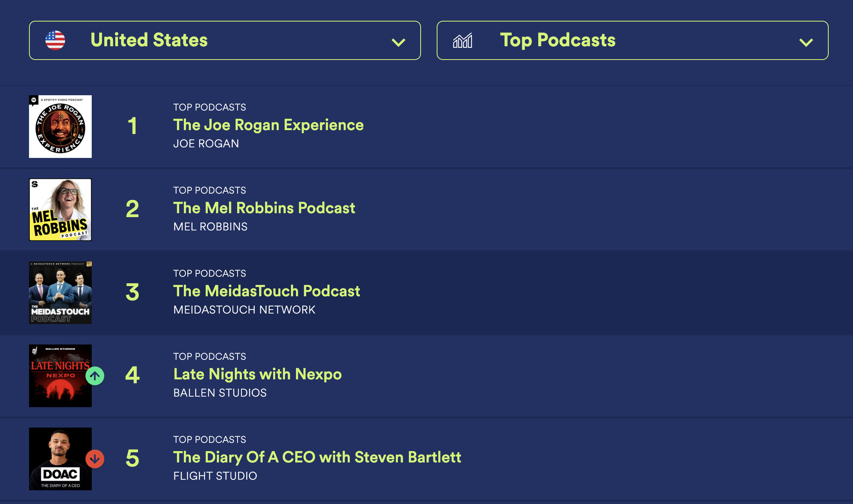Click publisher name JOE ROGAN
Image resolution: width=853 pixels, height=504 pixels.
pyautogui.click(x=206, y=144)
